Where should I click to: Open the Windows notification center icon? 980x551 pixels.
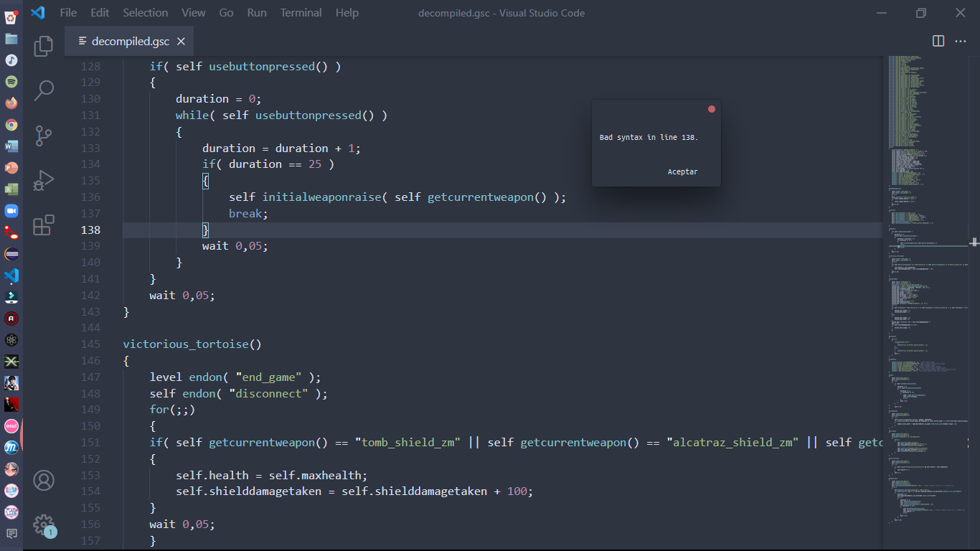[11, 534]
